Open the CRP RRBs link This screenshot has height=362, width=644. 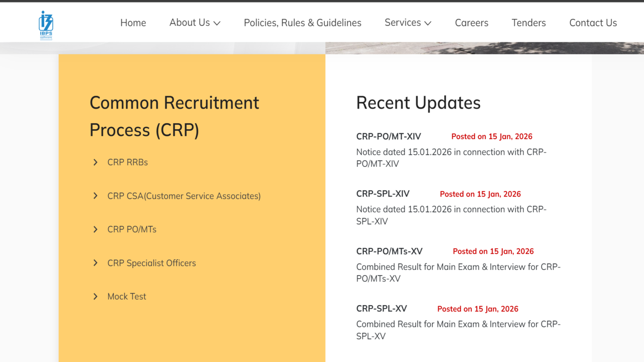127,162
